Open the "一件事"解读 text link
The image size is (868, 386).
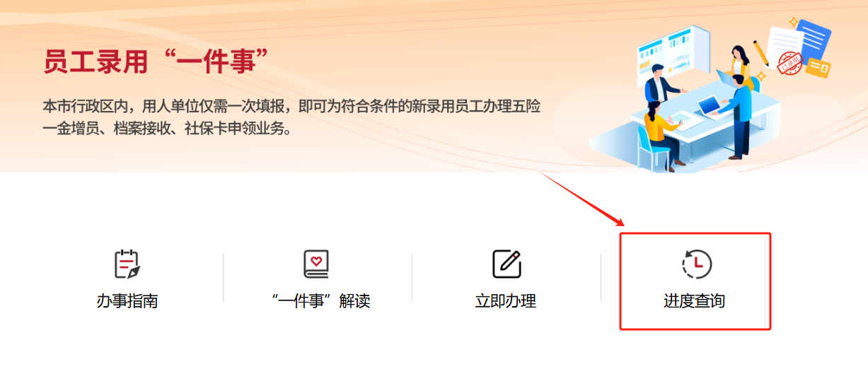[x=320, y=301]
